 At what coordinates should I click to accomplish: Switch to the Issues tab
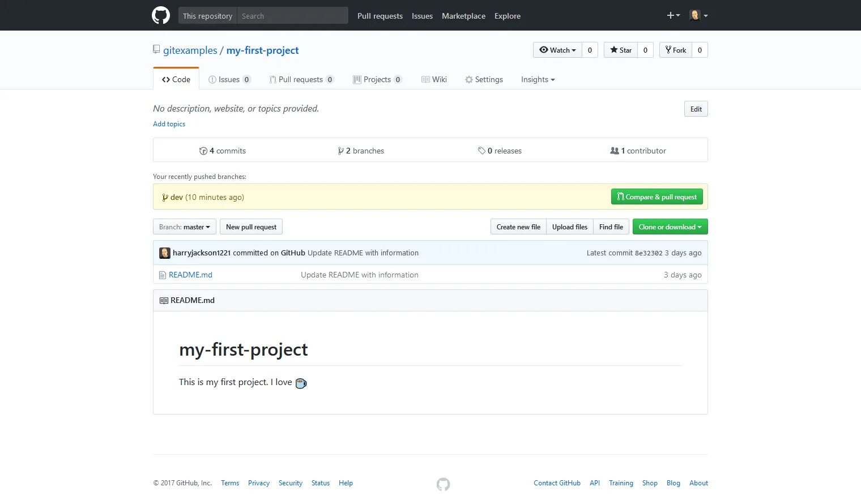coord(229,79)
